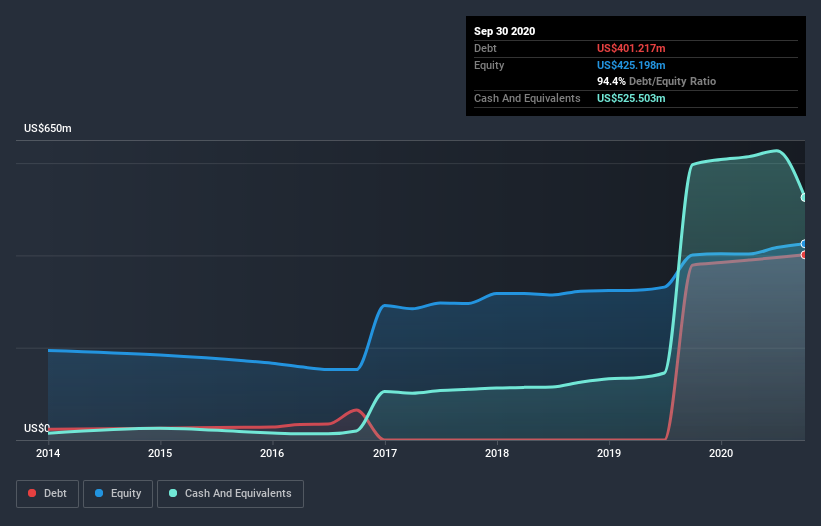Click the blue Equity legend dot

click(99, 493)
